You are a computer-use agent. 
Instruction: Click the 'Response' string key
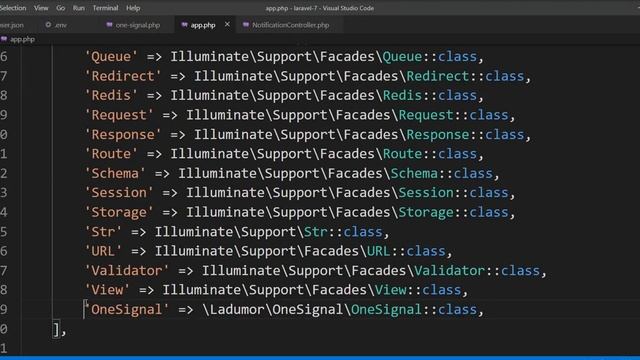123,134
